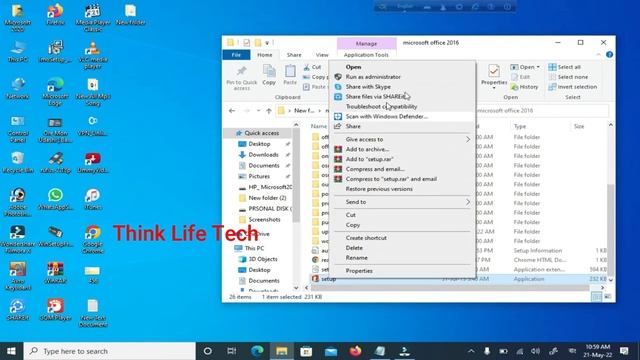Select Restore previous versions

click(x=379, y=189)
